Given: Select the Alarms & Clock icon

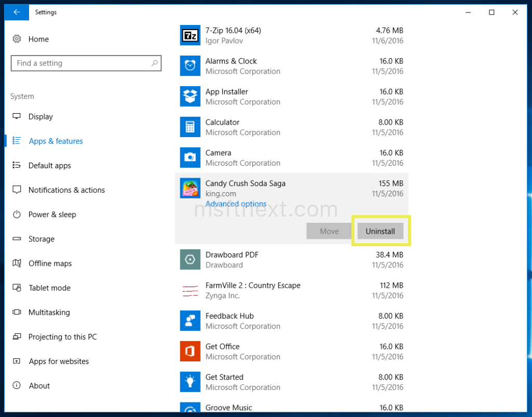Looking at the screenshot, I should point(190,66).
